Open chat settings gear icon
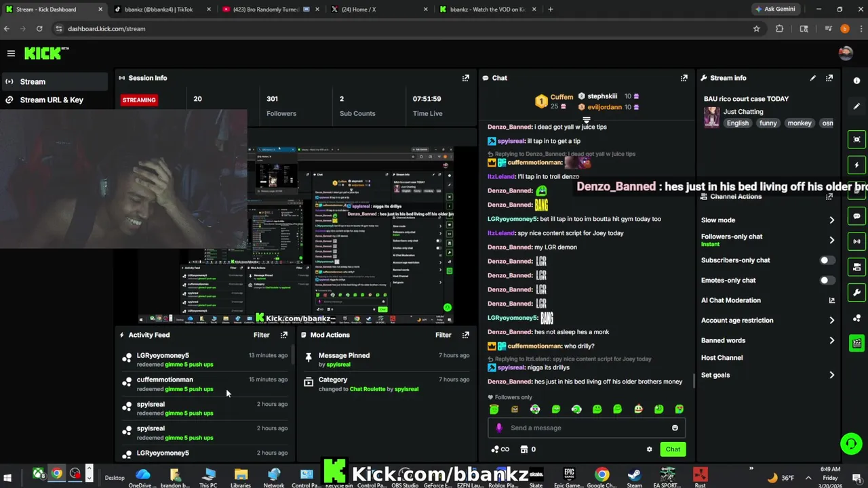868x488 pixels. (x=650, y=449)
